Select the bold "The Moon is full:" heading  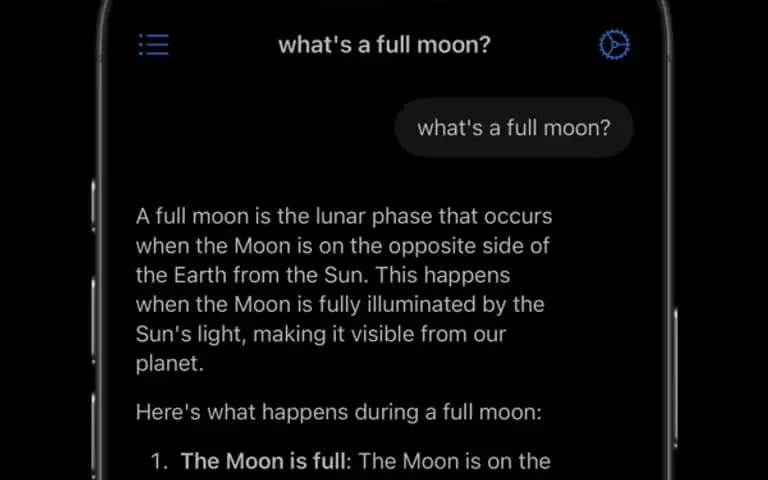click(266, 461)
